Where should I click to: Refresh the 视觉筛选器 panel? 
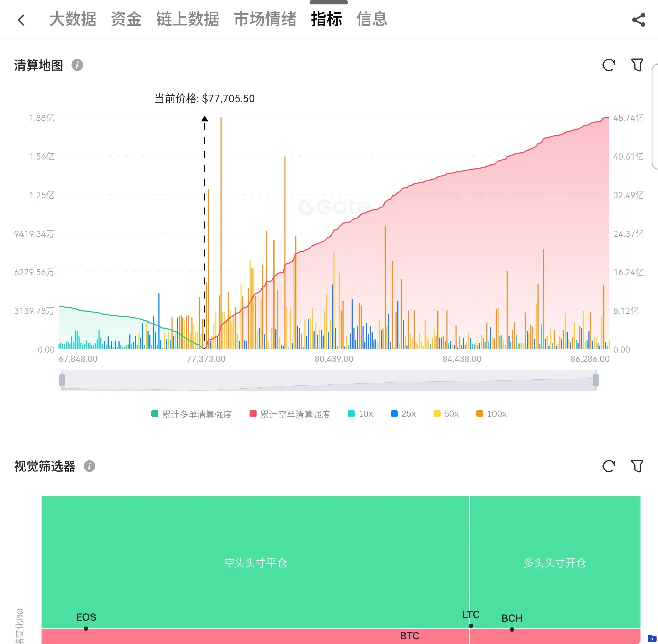pos(608,466)
